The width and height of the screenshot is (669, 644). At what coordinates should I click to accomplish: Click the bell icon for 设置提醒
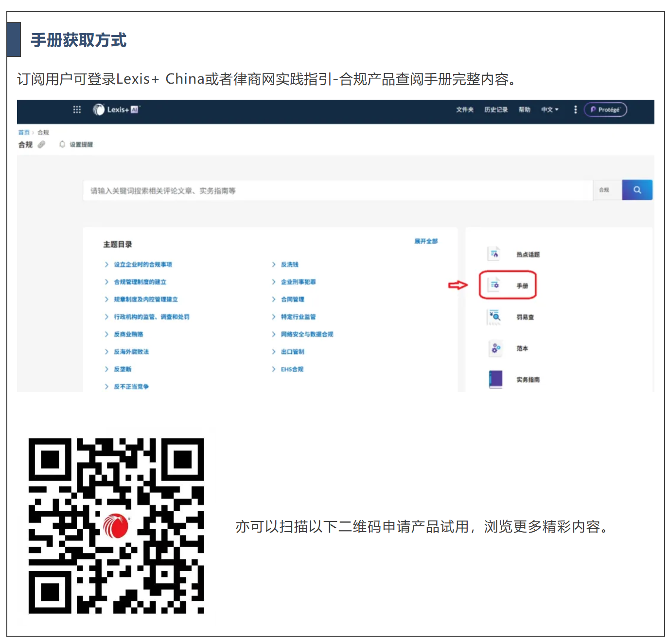[x=62, y=144]
